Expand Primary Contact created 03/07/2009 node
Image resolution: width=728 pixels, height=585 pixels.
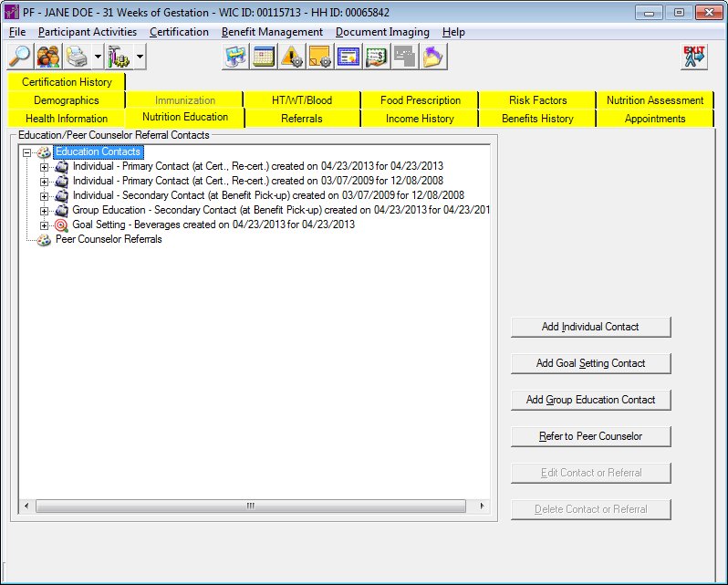(44, 182)
